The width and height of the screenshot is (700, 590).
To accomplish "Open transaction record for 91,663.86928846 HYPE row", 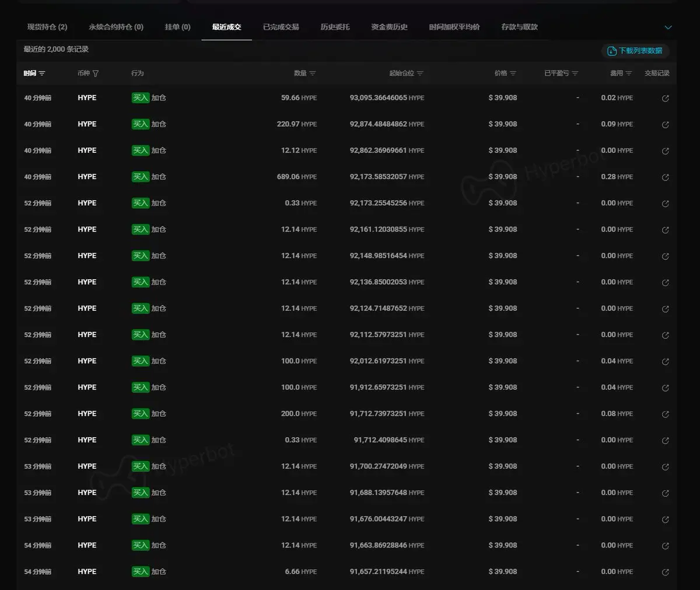I will 665,546.
